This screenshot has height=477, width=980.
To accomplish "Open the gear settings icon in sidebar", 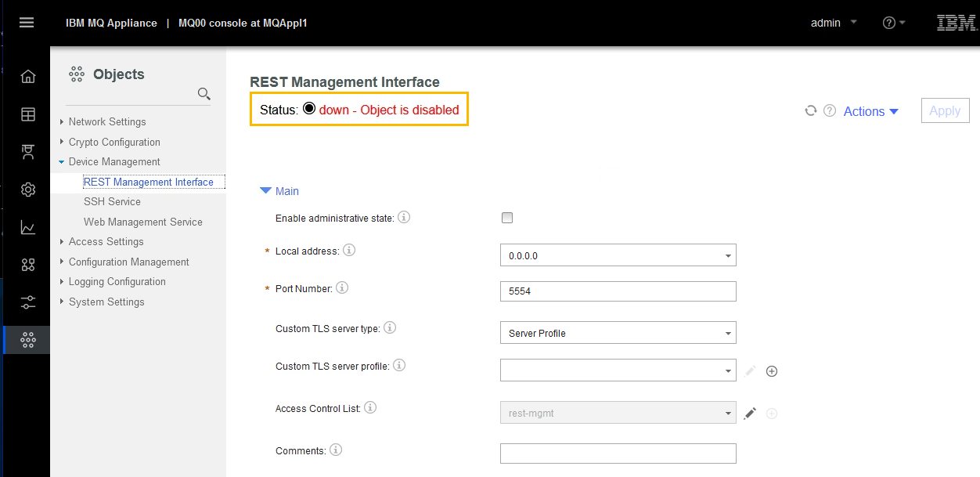I will [28, 190].
